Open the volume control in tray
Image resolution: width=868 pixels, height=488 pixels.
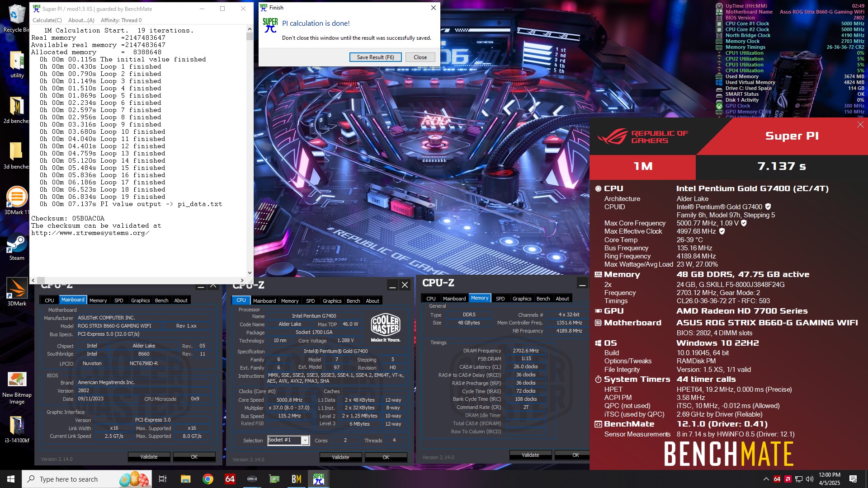click(810, 479)
